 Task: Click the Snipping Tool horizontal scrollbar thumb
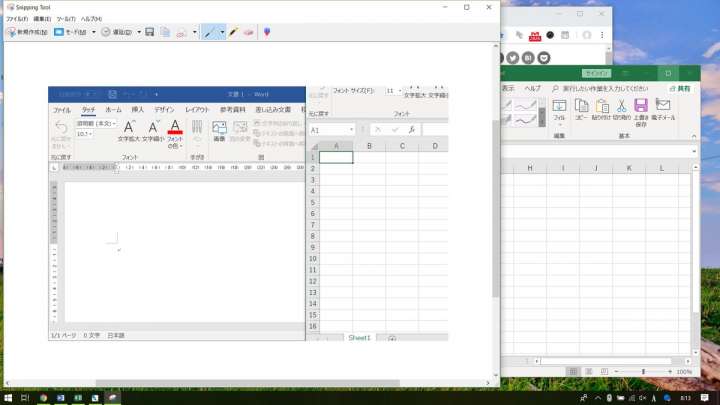248,383
